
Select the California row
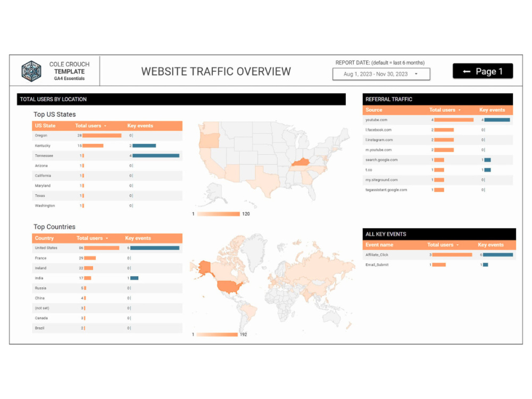click(x=107, y=176)
